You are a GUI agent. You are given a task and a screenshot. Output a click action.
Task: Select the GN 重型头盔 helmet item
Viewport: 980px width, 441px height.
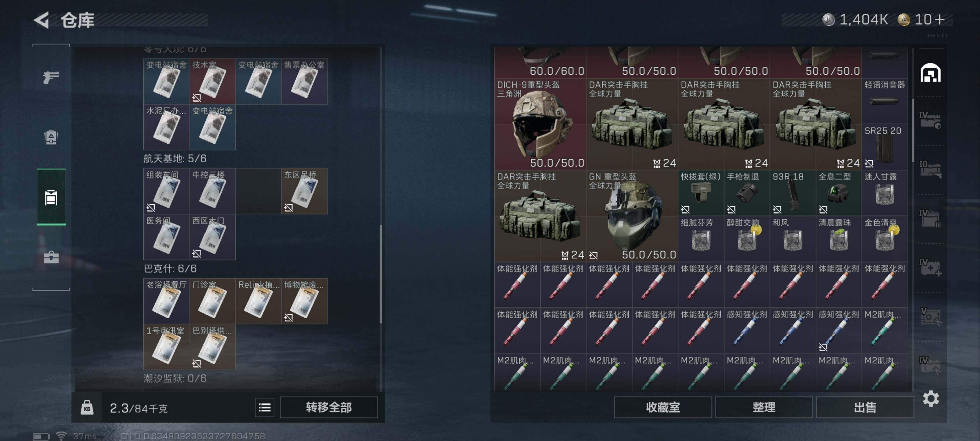click(x=632, y=216)
